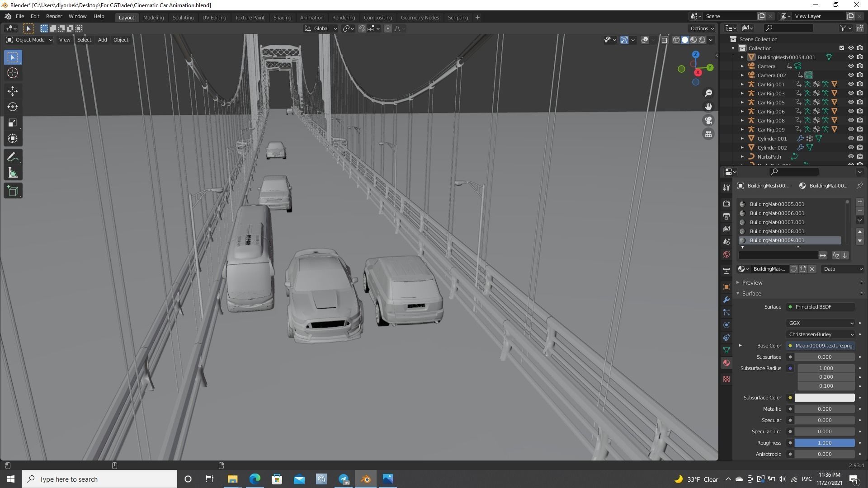Screen dimensions: 868x488
Task: Open the Texture properties tab
Action: [726, 379]
